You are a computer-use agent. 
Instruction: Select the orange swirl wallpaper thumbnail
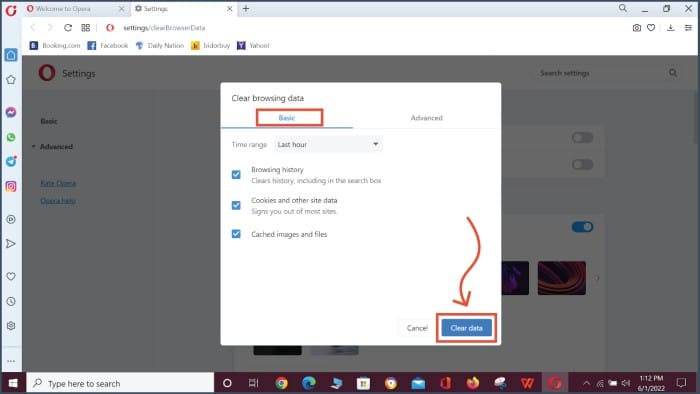coord(562,278)
